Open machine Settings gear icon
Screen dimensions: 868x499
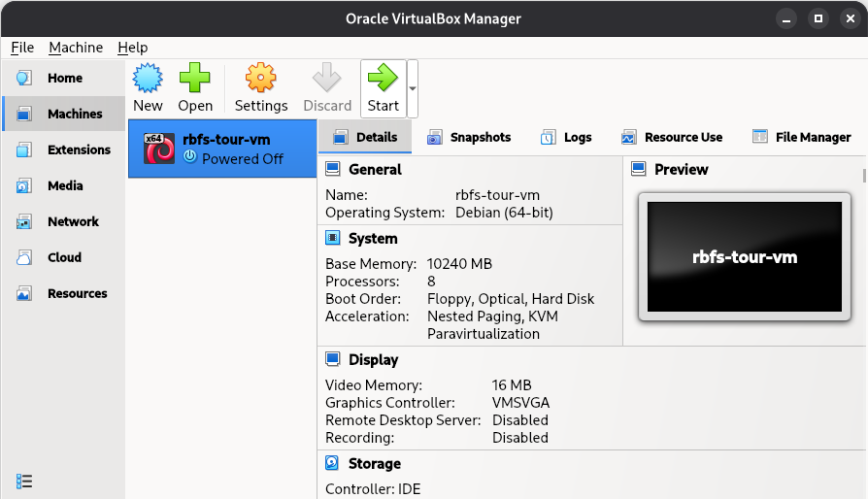pyautogui.click(x=261, y=78)
